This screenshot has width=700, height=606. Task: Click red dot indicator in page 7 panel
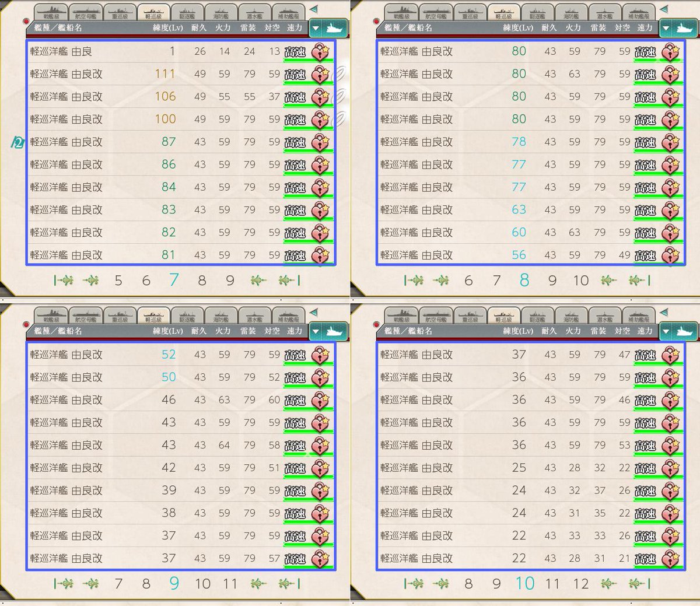coord(26,22)
